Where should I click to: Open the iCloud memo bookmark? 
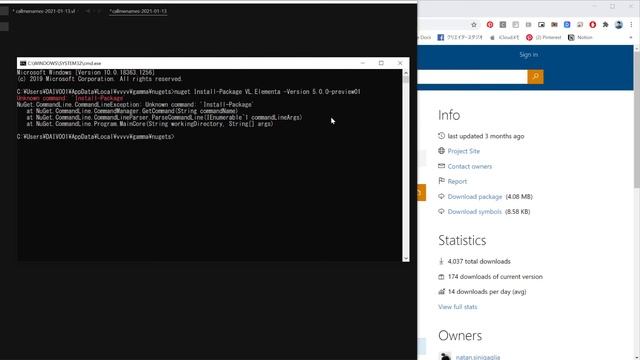[504, 37]
